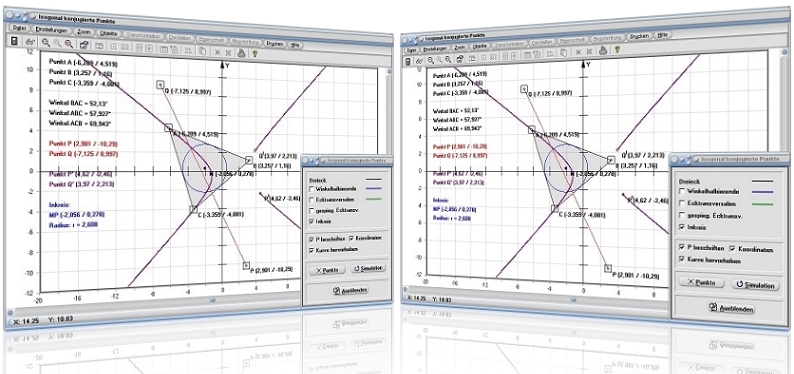Viewport: 794px width, 374px height.
Task: Open the Datei menu in right window
Action: pyautogui.click(x=411, y=50)
